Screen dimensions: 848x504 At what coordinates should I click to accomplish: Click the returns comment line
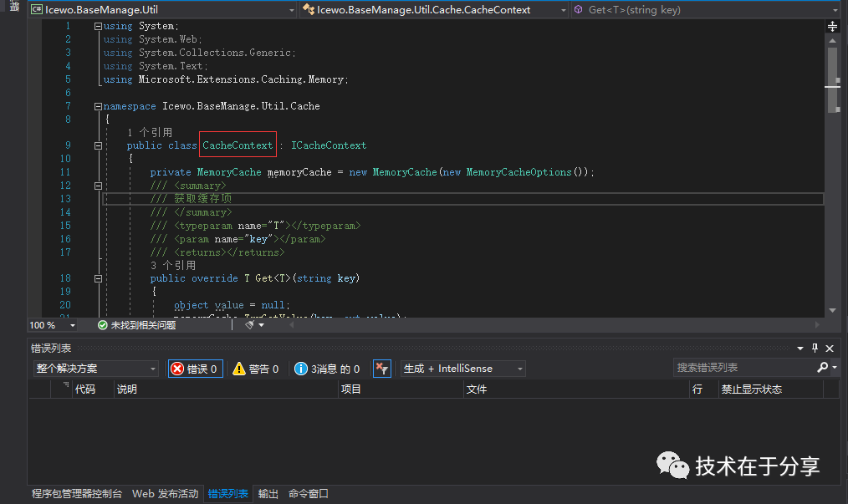click(217, 252)
